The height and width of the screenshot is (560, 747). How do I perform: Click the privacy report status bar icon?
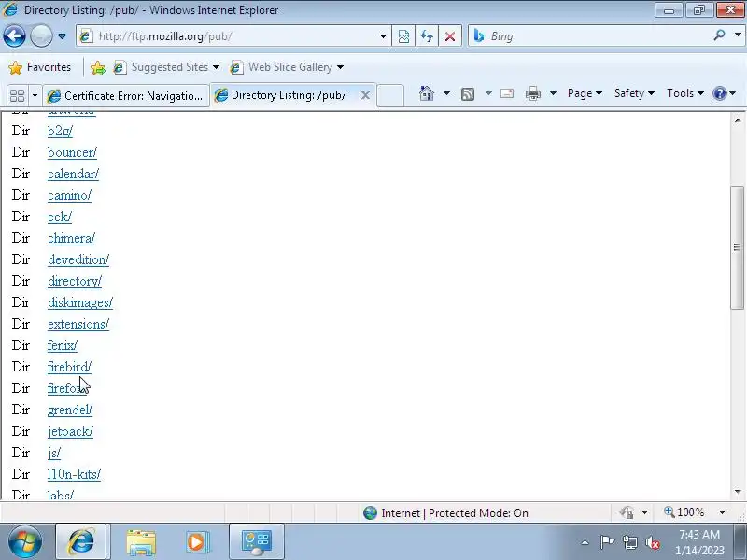click(627, 512)
